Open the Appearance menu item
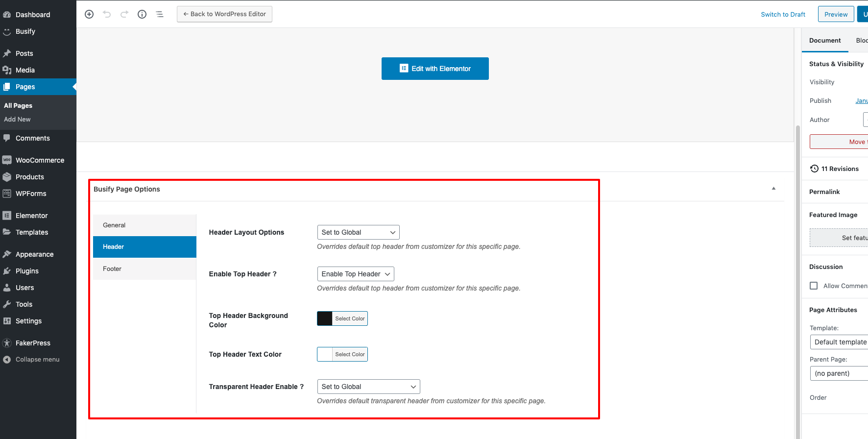Screen dimensions: 868x439 pos(38,254)
